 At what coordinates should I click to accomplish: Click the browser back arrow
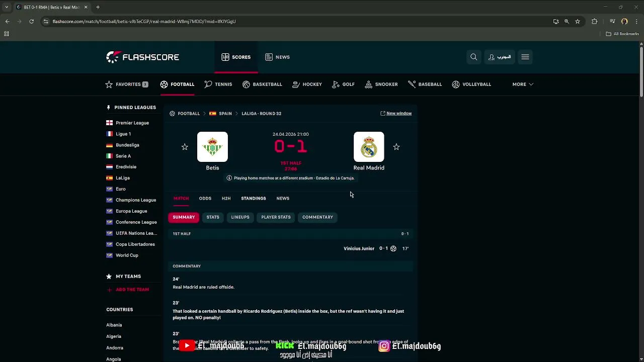pyautogui.click(x=7, y=21)
